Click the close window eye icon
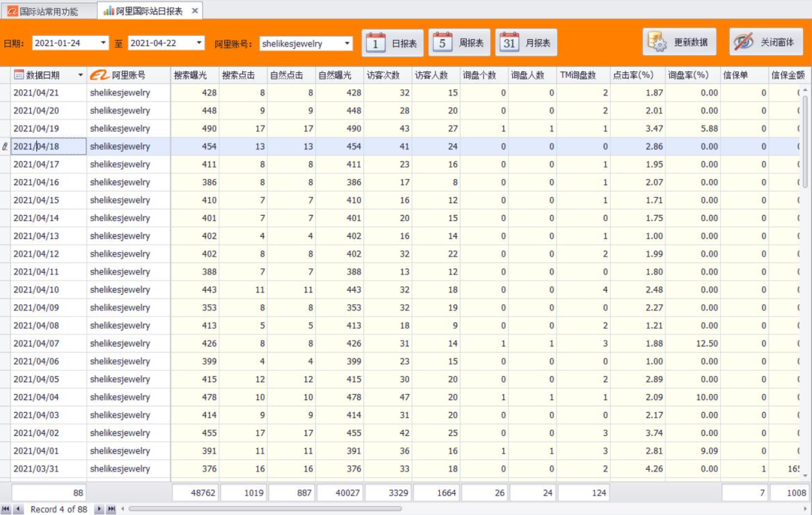 [744, 42]
